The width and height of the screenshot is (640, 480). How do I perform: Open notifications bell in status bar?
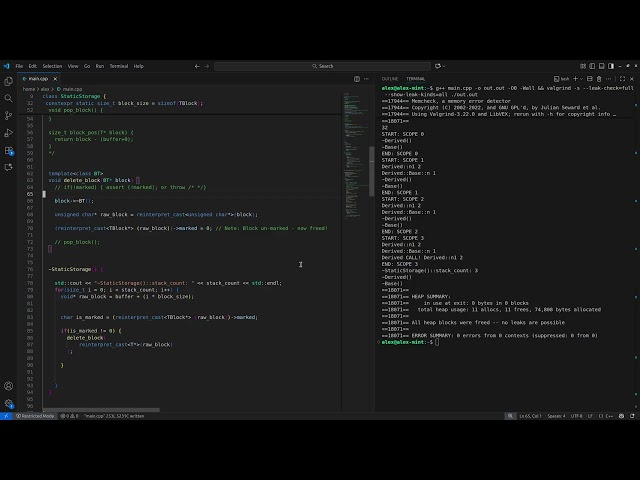632,416
